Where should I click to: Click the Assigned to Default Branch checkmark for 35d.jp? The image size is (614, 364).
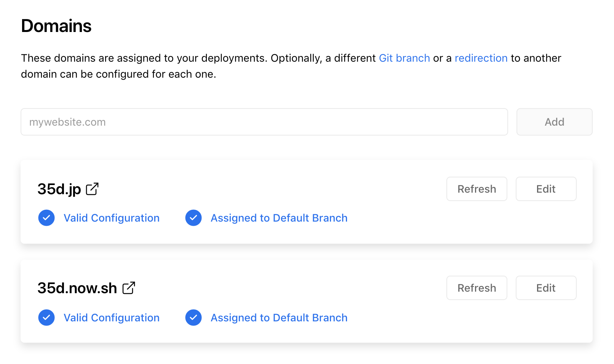(x=193, y=218)
